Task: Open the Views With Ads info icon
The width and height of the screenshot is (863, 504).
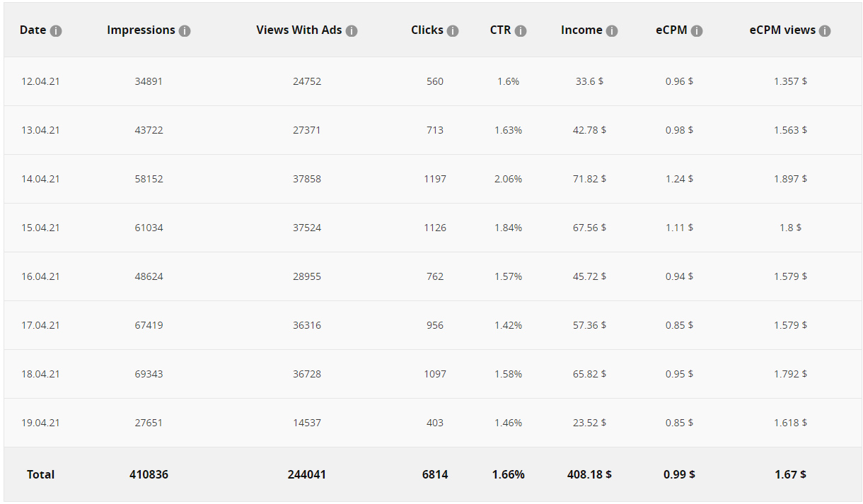Action: pyautogui.click(x=352, y=31)
